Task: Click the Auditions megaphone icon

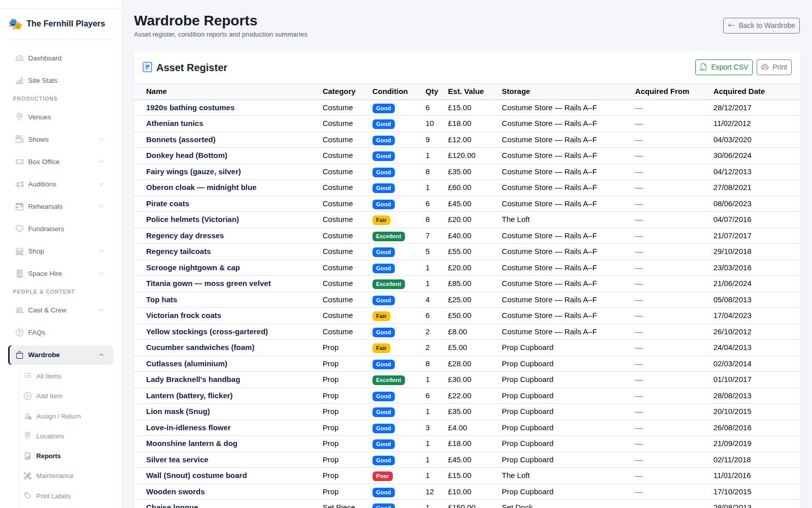Action: tap(19, 184)
